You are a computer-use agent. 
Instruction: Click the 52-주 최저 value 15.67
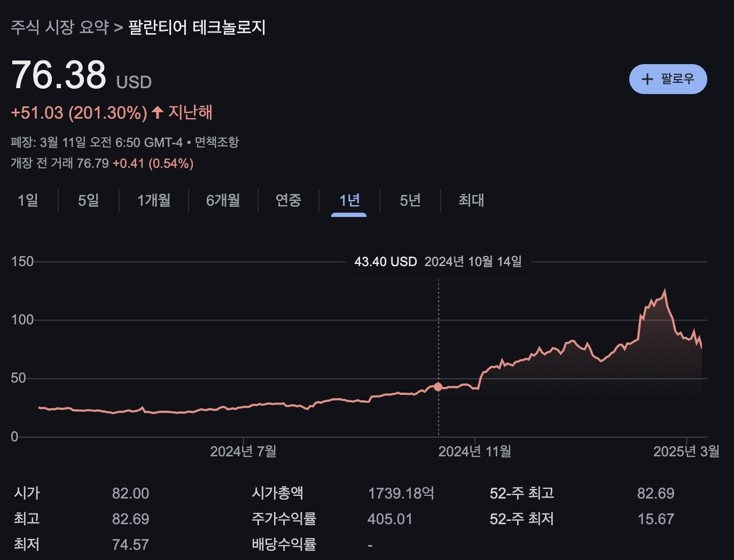pos(656,519)
